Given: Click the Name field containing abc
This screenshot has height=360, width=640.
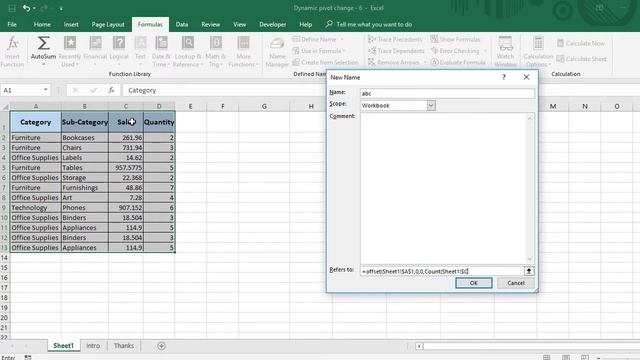Looking at the screenshot, I should click(x=447, y=93).
